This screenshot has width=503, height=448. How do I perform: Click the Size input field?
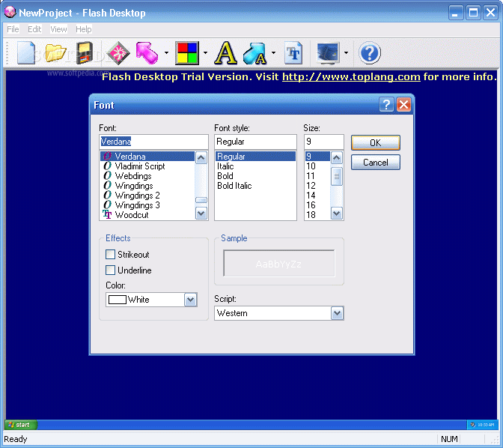click(x=324, y=142)
